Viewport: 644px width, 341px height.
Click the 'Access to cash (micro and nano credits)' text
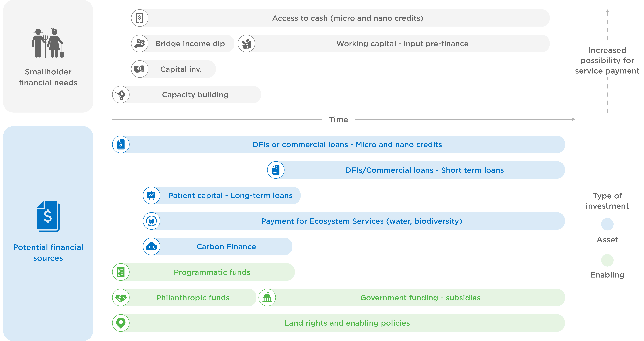pos(348,18)
